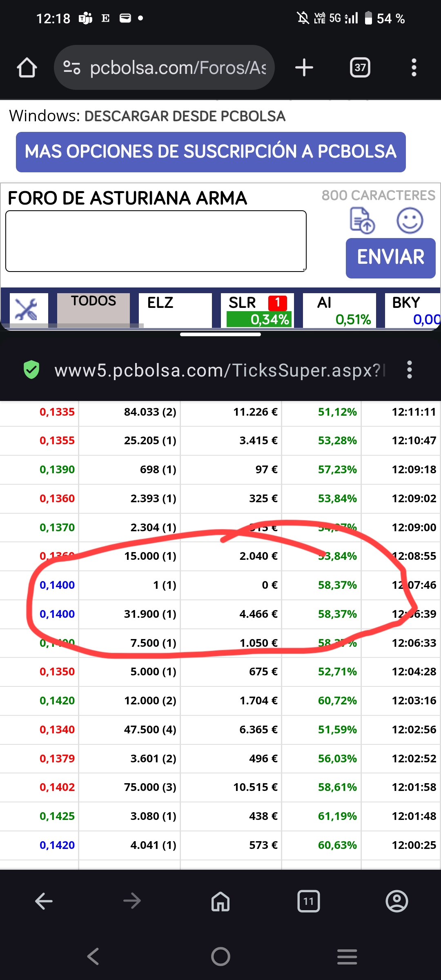The image size is (441, 980).
Task: Open site settings icon in address bar
Action: pyautogui.click(x=72, y=67)
